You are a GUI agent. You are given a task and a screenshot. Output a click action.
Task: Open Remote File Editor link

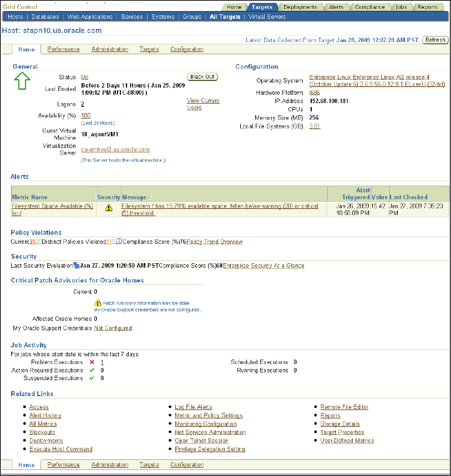point(344,407)
